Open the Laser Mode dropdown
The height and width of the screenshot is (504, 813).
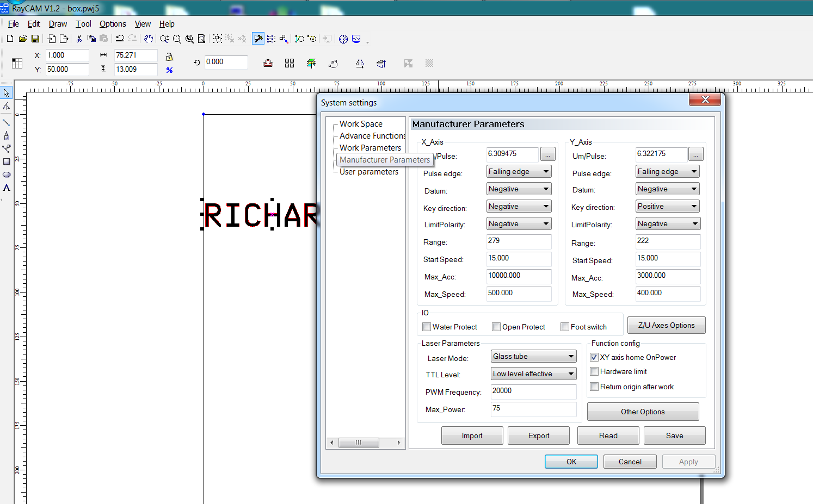(533, 357)
